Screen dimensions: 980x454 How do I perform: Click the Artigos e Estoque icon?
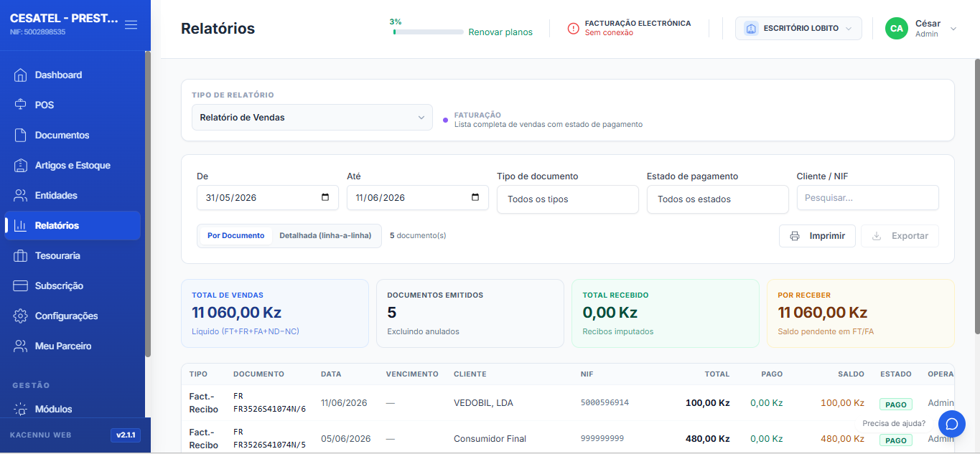click(x=20, y=165)
